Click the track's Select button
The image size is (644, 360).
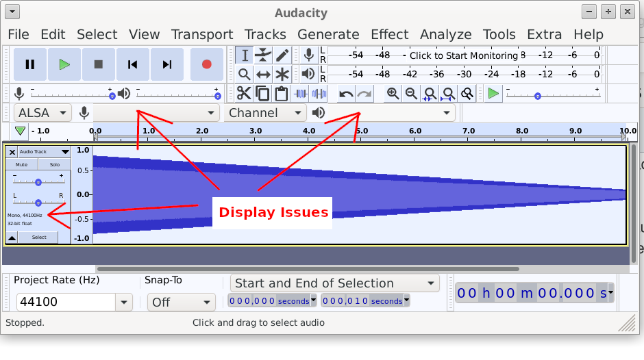(x=39, y=237)
